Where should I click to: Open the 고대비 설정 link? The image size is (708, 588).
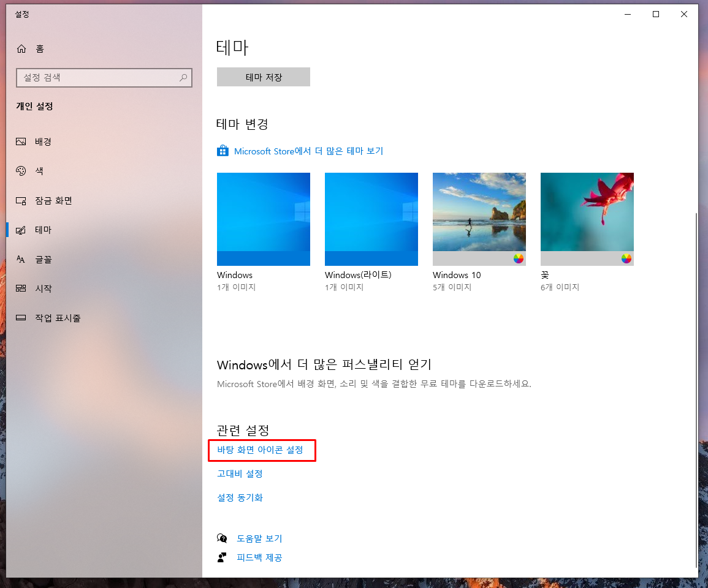click(x=240, y=474)
